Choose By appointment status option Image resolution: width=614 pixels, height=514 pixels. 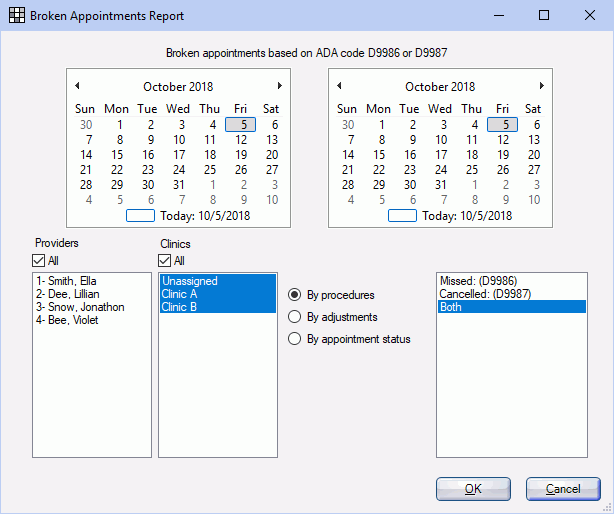[x=294, y=339]
